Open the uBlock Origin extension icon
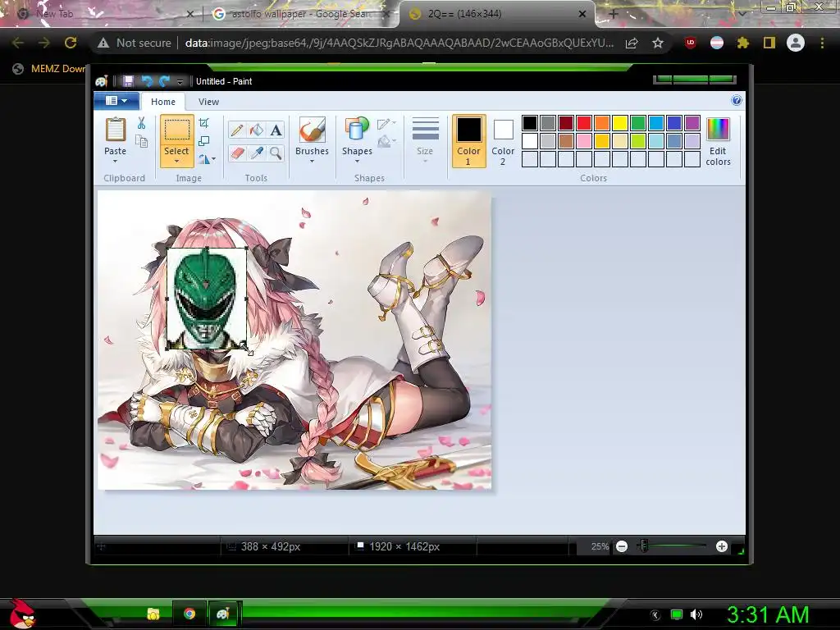 (691, 43)
